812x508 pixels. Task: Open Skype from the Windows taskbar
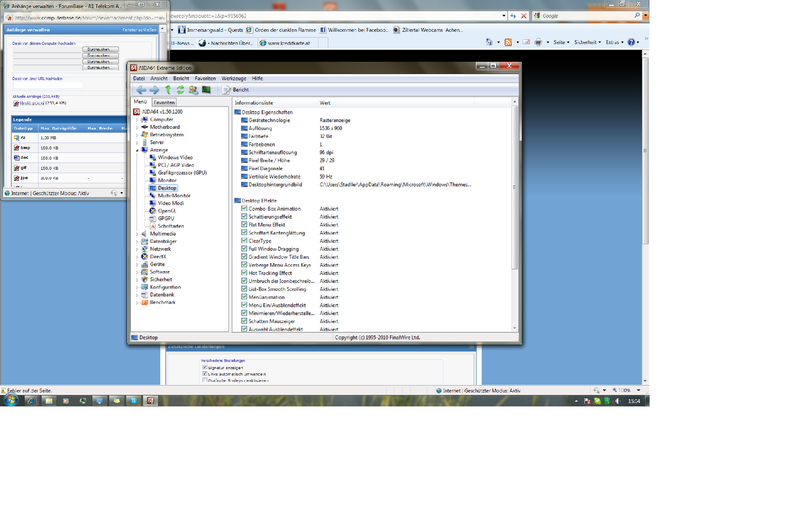(134, 400)
